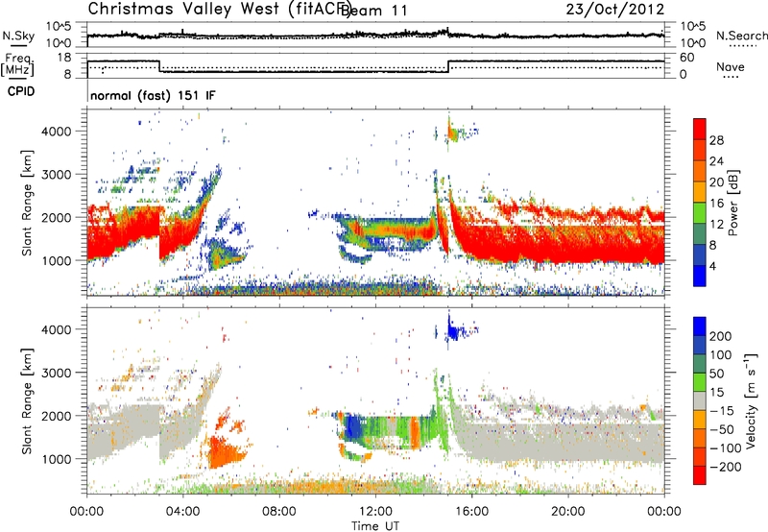Click the '4000' tick on power panel axis
Image resolution: width=768 pixels, height=532 pixels.
[x=56, y=132]
